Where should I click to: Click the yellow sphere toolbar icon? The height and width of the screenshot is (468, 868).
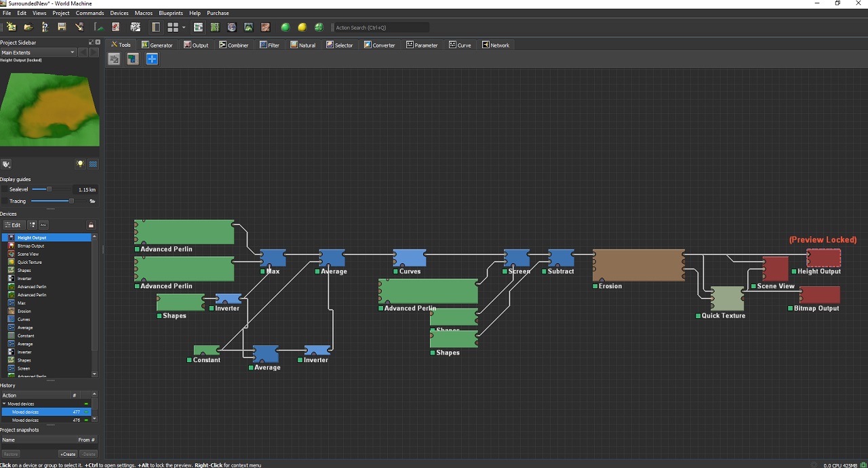tap(302, 27)
